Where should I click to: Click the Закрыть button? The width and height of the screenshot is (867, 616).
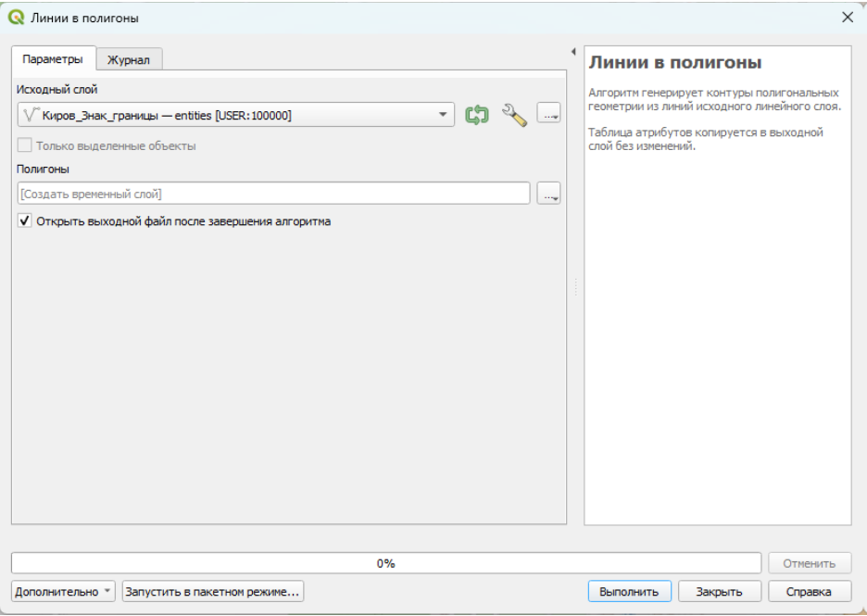click(x=720, y=591)
